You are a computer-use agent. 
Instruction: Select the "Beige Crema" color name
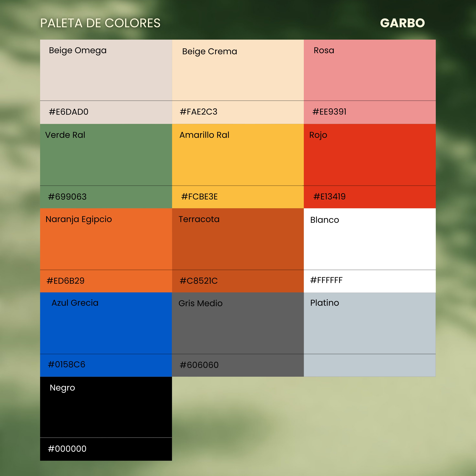click(210, 52)
